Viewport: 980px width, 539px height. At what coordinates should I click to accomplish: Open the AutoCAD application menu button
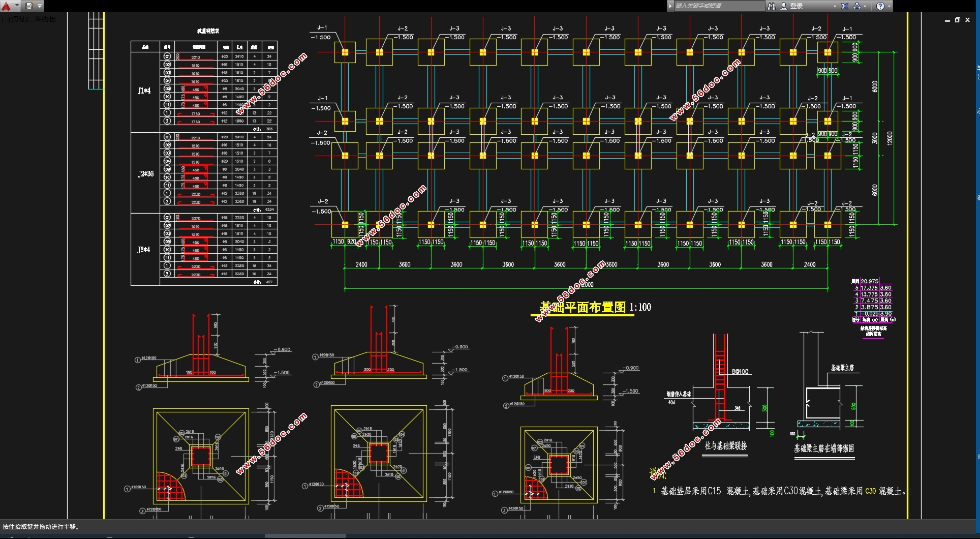[6, 6]
